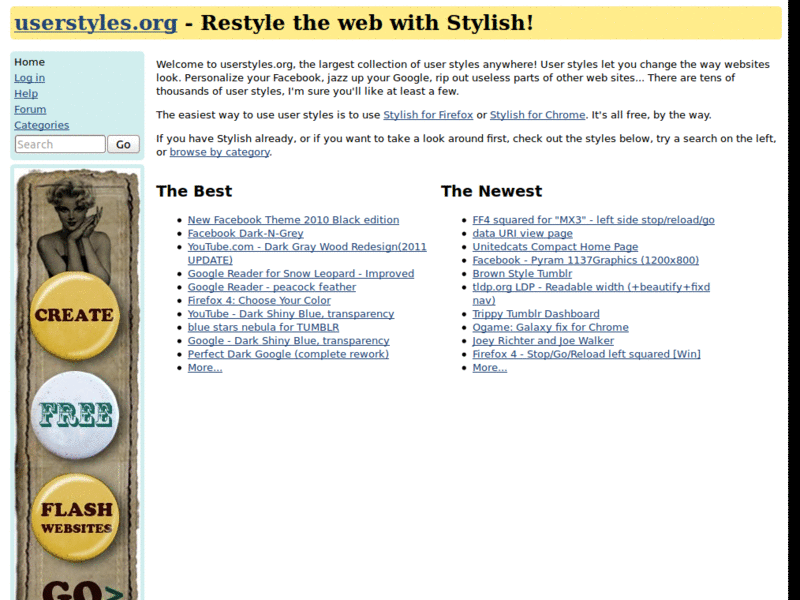This screenshot has width=800, height=600.
Task: Open Perfect Dark Google (complete rework)
Action: click(x=288, y=354)
